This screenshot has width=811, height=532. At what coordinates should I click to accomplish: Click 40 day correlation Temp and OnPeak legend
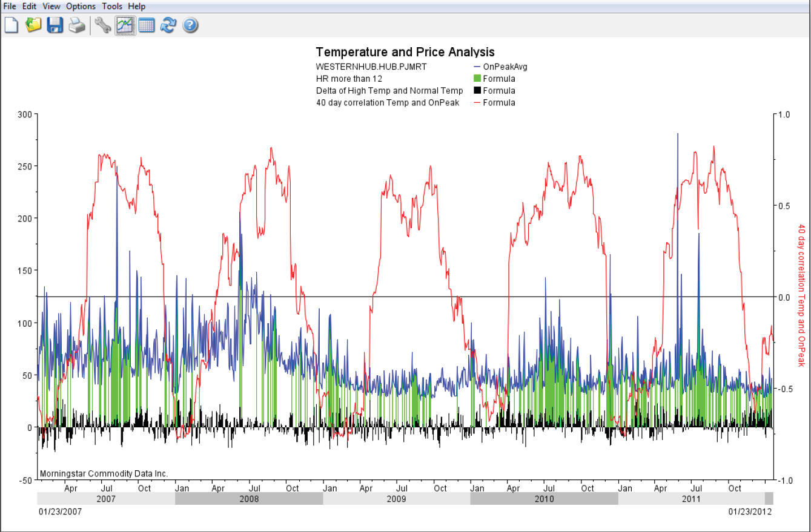(x=388, y=103)
